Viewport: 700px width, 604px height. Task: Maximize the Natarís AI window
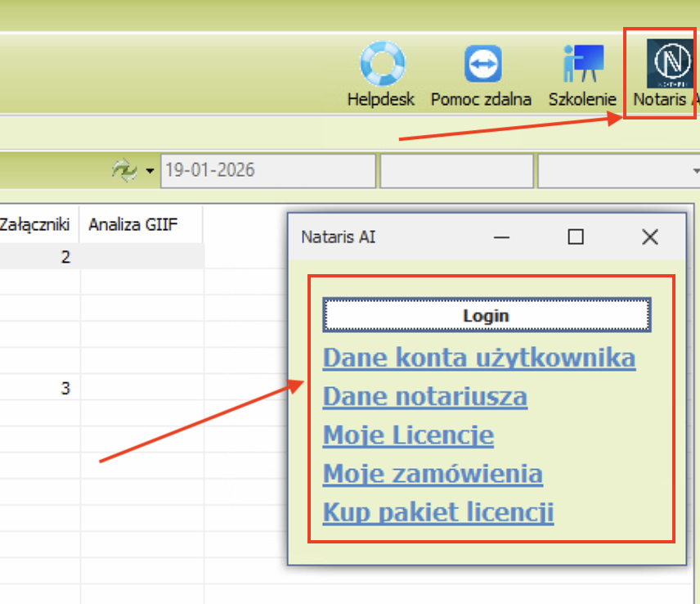[x=576, y=237]
